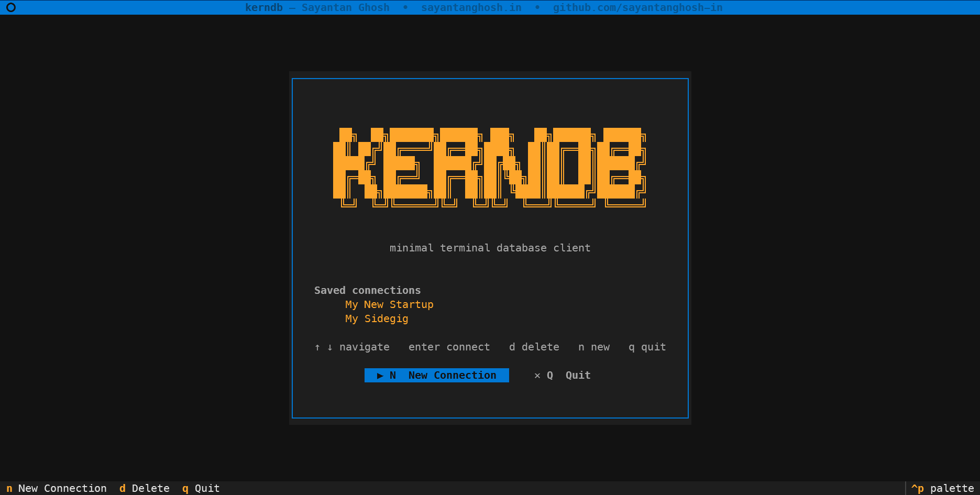
Task: Click the KERNDB ASCII logo
Action: pos(490,167)
